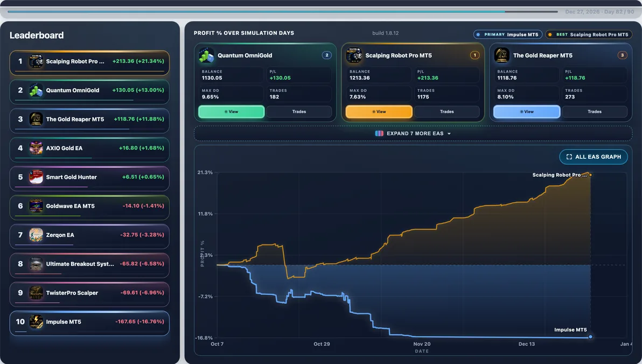The height and width of the screenshot is (364, 642).
Task: Click the fullscreen icon in All EAs Graph
Action: pos(569,157)
